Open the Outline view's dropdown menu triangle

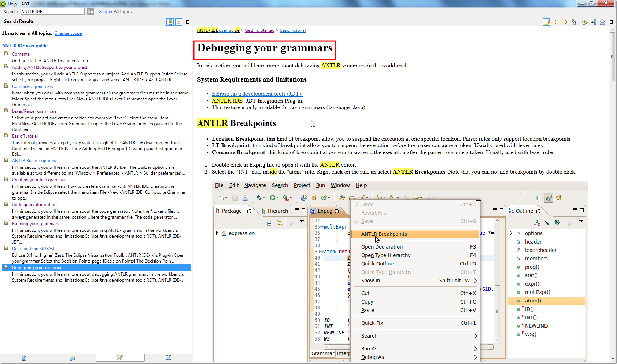click(581, 222)
